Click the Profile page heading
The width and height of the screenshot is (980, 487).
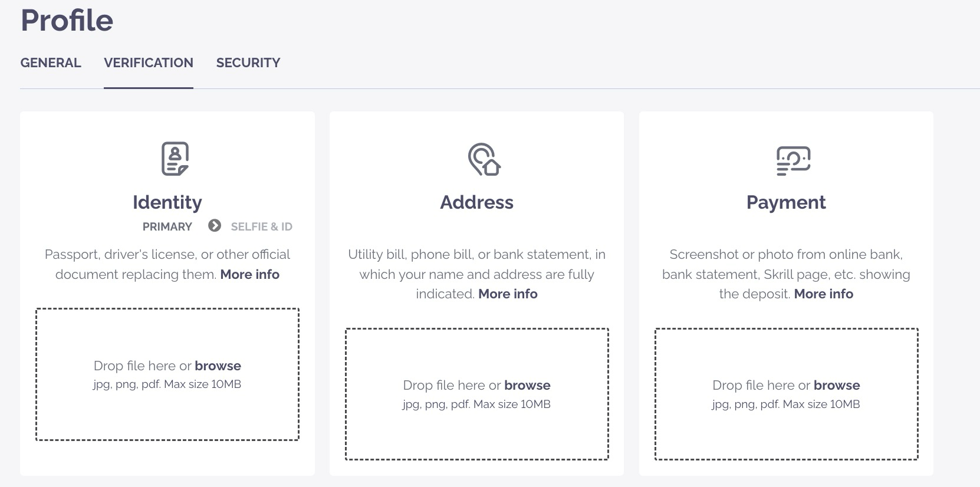point(67,21)
